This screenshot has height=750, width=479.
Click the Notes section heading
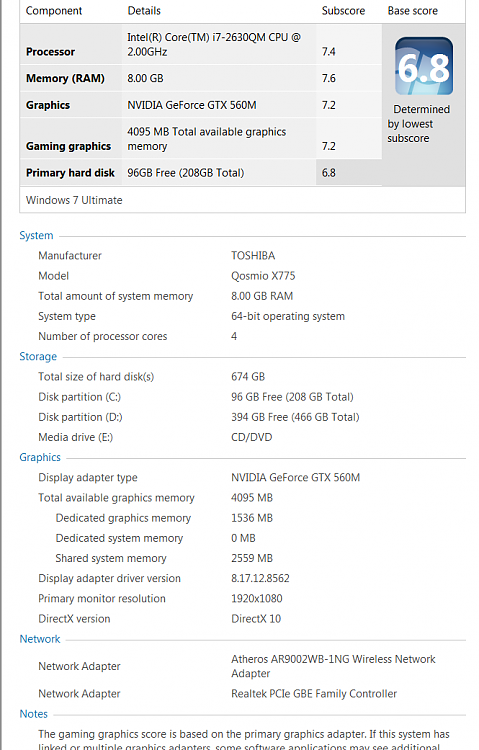(x=33, y=714)
